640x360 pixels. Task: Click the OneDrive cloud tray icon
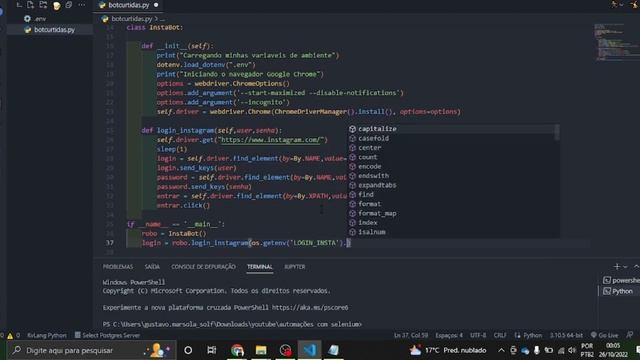[x=525, y=351]
